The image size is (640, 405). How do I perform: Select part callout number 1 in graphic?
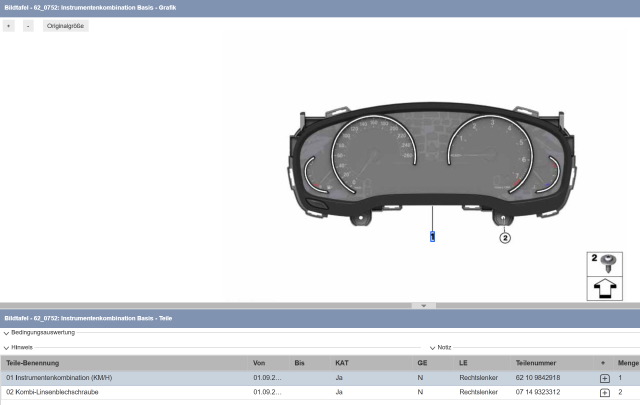click(x=432, y=236)
